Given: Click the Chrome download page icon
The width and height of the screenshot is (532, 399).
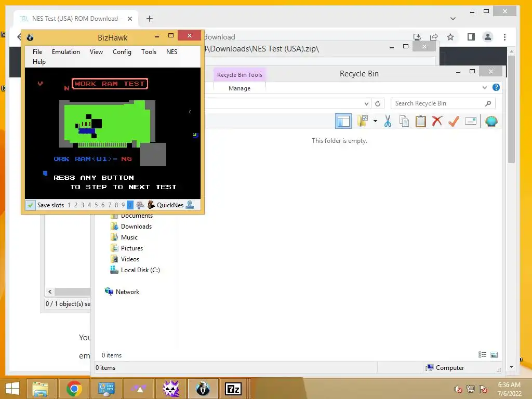Looking at the screenshot, I should (417, 37).
